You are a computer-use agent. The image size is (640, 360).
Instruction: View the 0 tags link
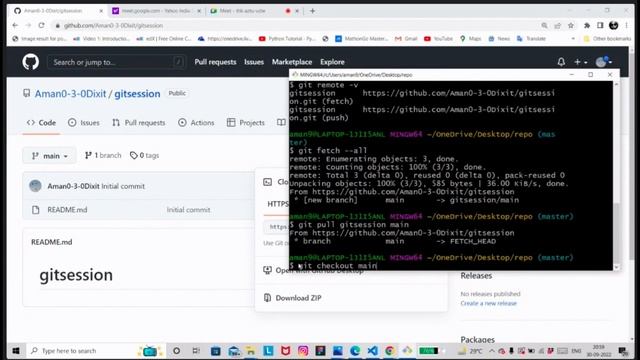(144, 156)
